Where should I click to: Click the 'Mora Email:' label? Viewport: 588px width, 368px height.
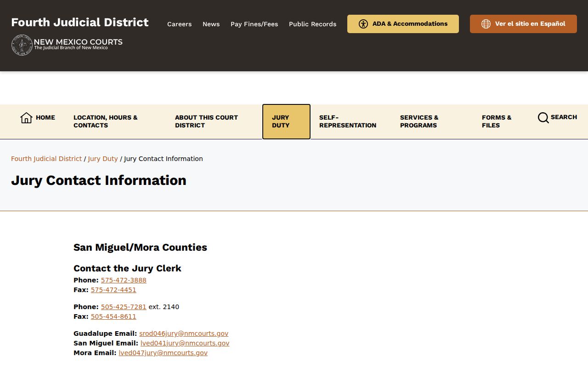pyautogui.click(x=95, y=353)
